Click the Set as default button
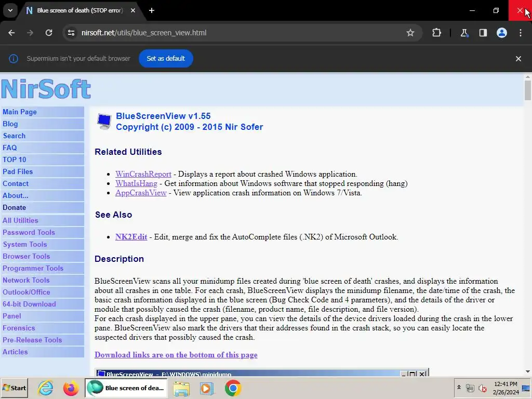This screenshot has width=532, height=399. 166,58
